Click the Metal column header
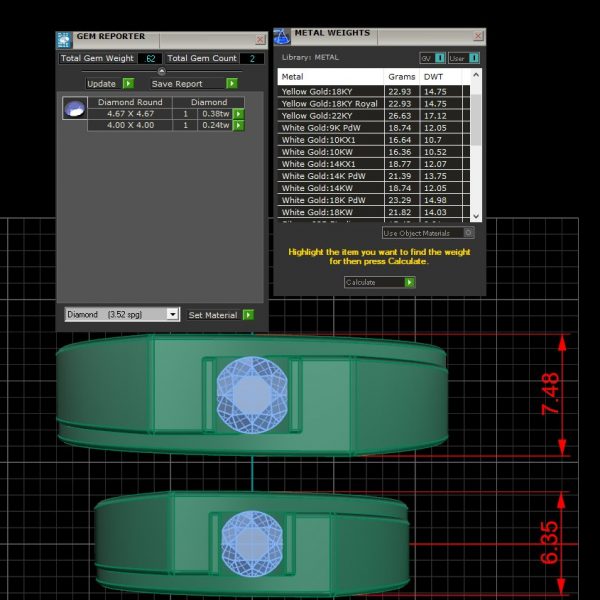 tap(331, 77)
